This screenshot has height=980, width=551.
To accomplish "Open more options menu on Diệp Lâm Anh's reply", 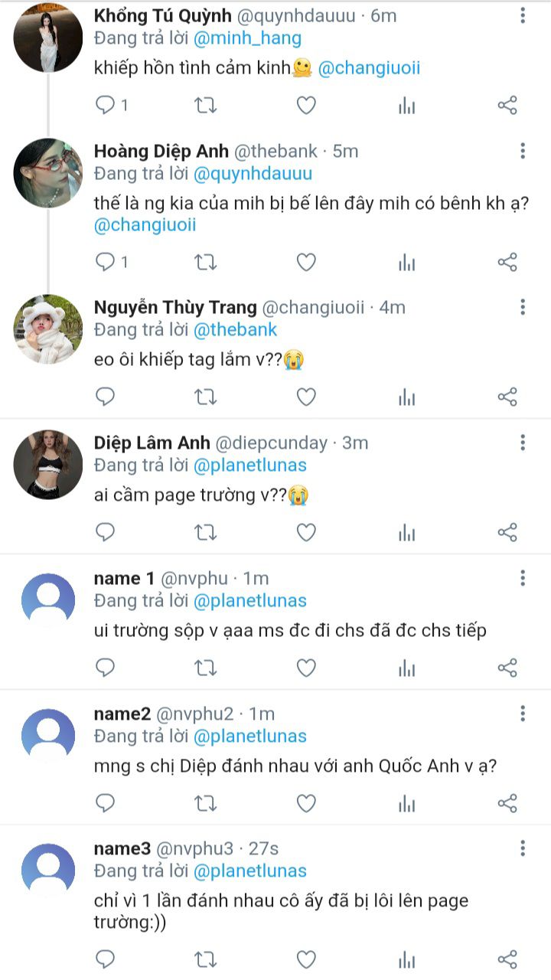I will tap(523, 442).
